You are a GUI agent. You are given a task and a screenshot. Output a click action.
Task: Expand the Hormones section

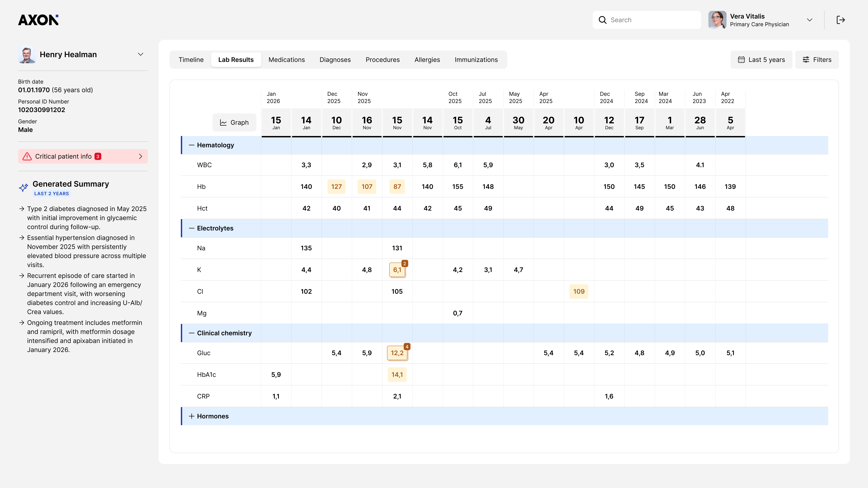[192, 416]
